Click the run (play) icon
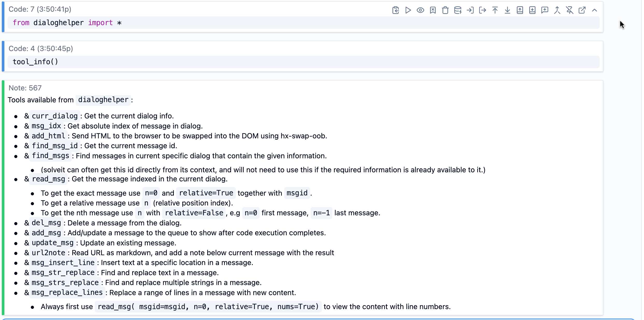The width and height of the screenshot is (644, 320). (x=408, y=10)
